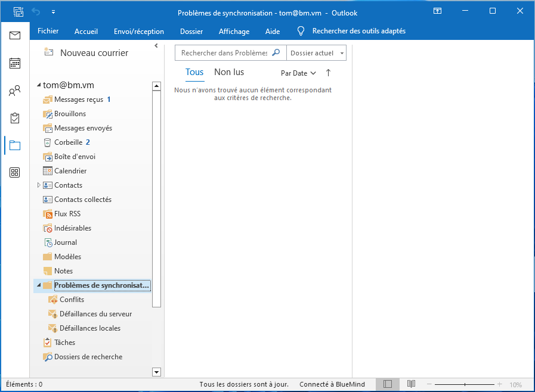The height and width of the screenshot is (392, 535).
Task: Open the Dossier actuel scope dropdown
Action: (316, 53)
